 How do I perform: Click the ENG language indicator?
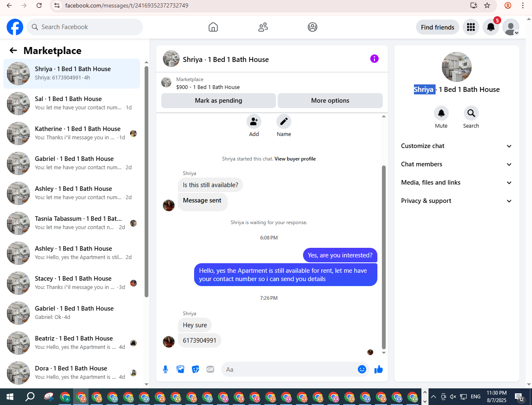(476, 397)
